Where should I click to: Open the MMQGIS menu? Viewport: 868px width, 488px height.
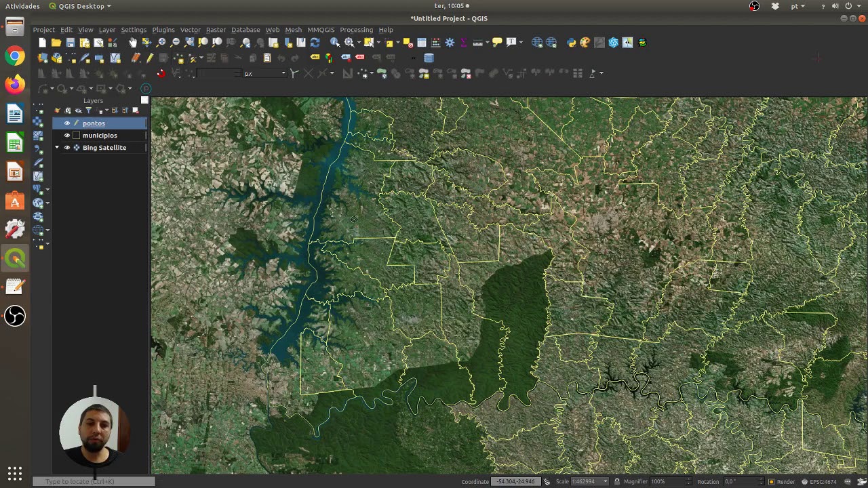pyautogui.click(x=321, y=30)
